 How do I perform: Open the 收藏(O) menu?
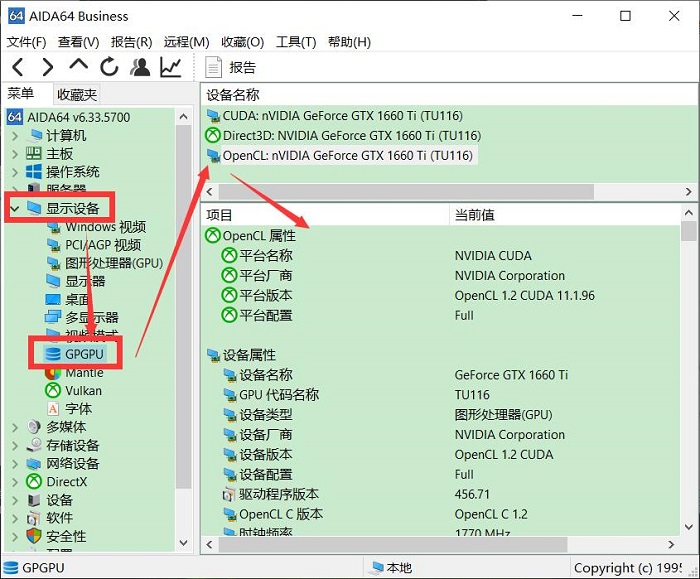242,42
